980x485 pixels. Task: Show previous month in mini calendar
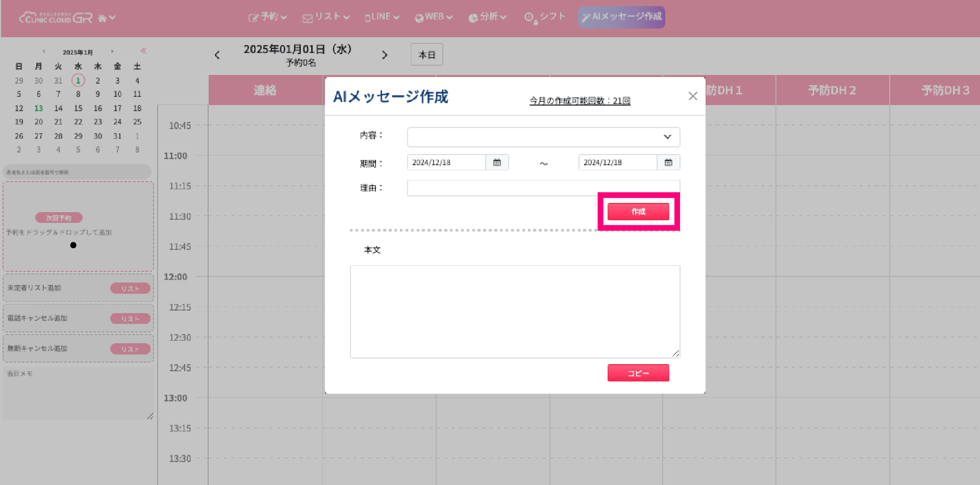(44, 52)
